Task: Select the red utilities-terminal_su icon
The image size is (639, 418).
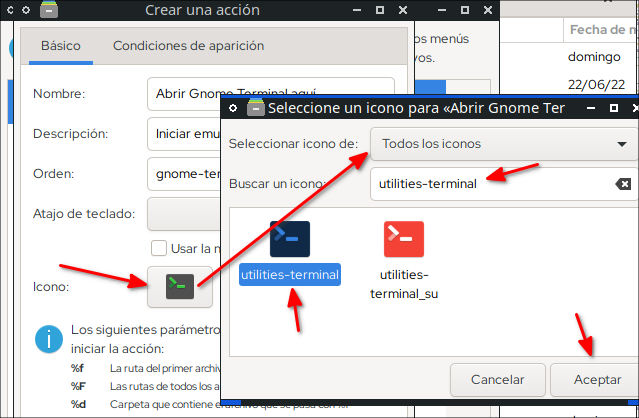Action: [x=403, y=239]
